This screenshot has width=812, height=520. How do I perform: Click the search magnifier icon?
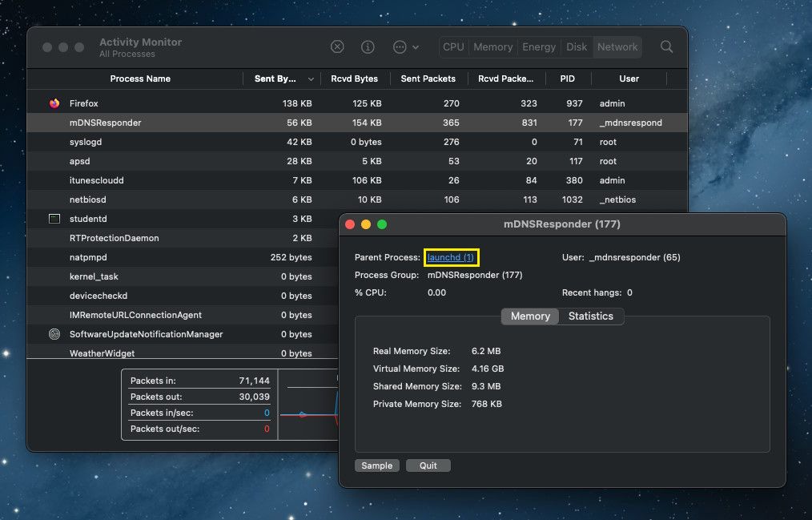[x=666, y=46]
